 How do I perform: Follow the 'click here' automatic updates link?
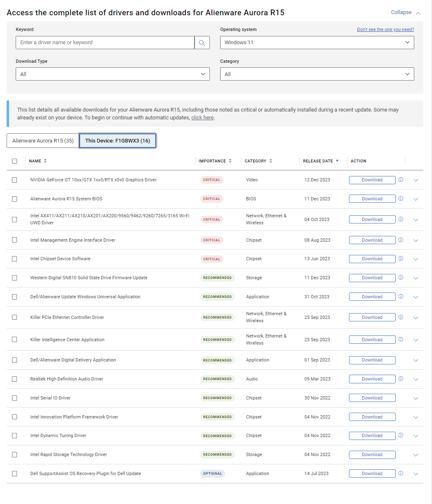tap(202, 118)
